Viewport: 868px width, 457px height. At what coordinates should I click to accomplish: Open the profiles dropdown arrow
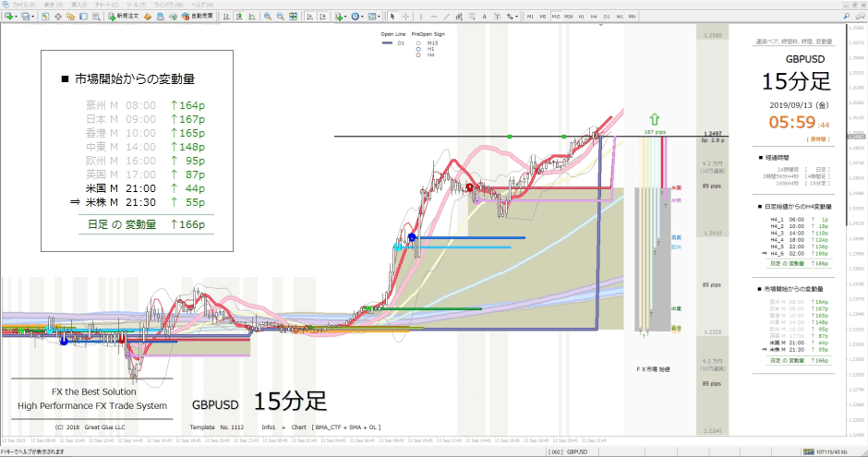(32, 17)
